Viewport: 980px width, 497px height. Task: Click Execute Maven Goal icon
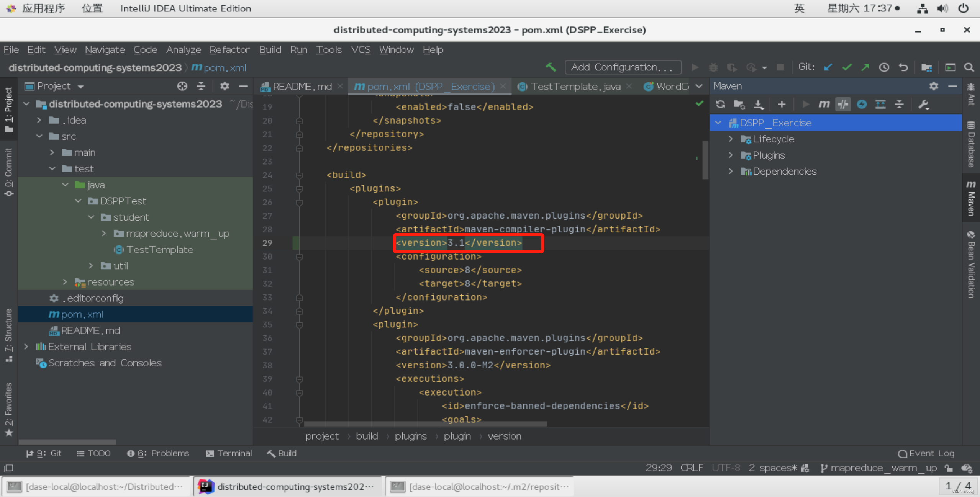824,104
